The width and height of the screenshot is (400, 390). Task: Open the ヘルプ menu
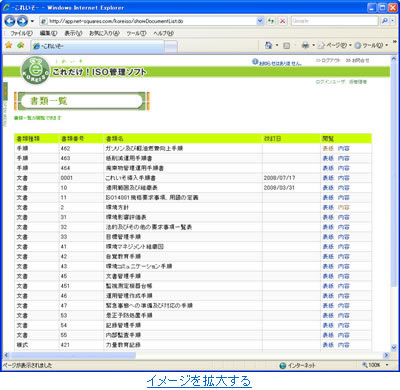(163, 33)
